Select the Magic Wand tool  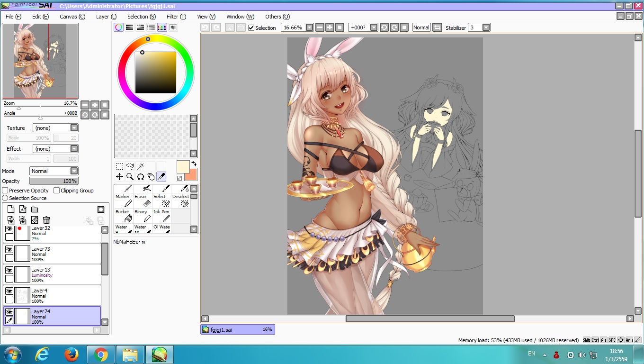click(140, 166)
